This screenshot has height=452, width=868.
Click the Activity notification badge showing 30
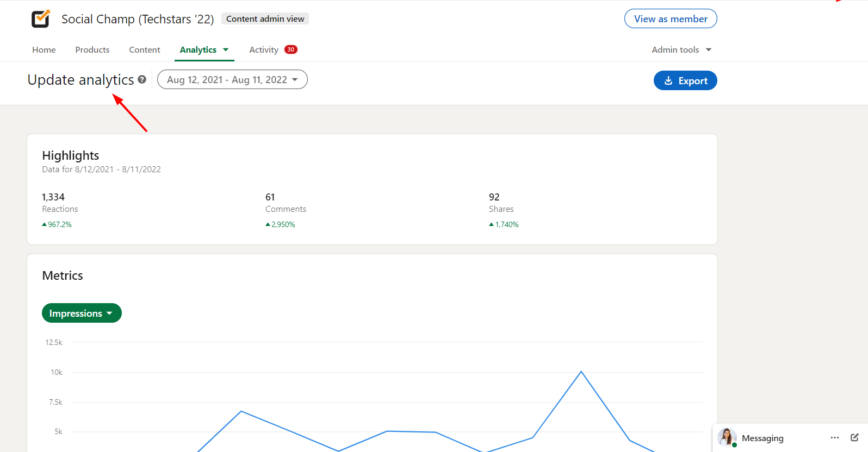(x=291, y=49)
